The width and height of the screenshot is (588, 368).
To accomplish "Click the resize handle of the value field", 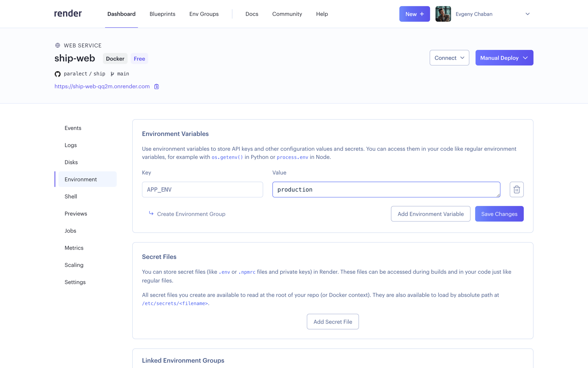I will [x=498, y=195].
